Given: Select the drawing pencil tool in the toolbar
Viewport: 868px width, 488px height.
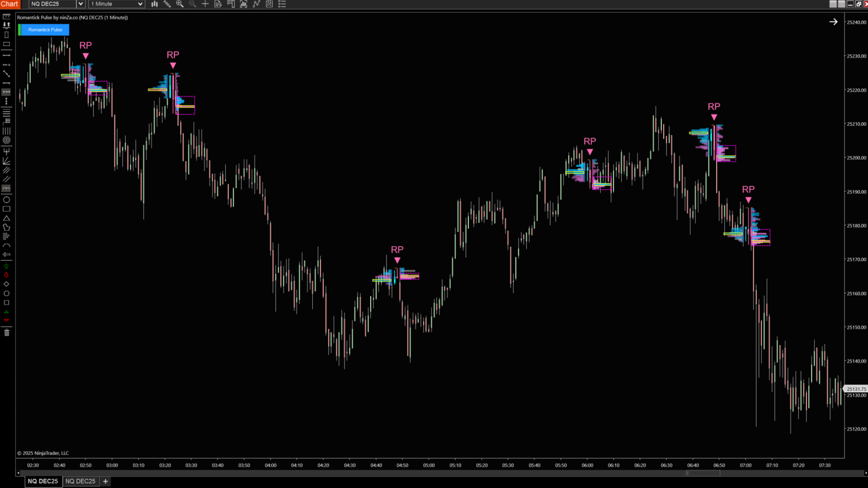Looking at the screenshot, I should [x=167, y=4].
